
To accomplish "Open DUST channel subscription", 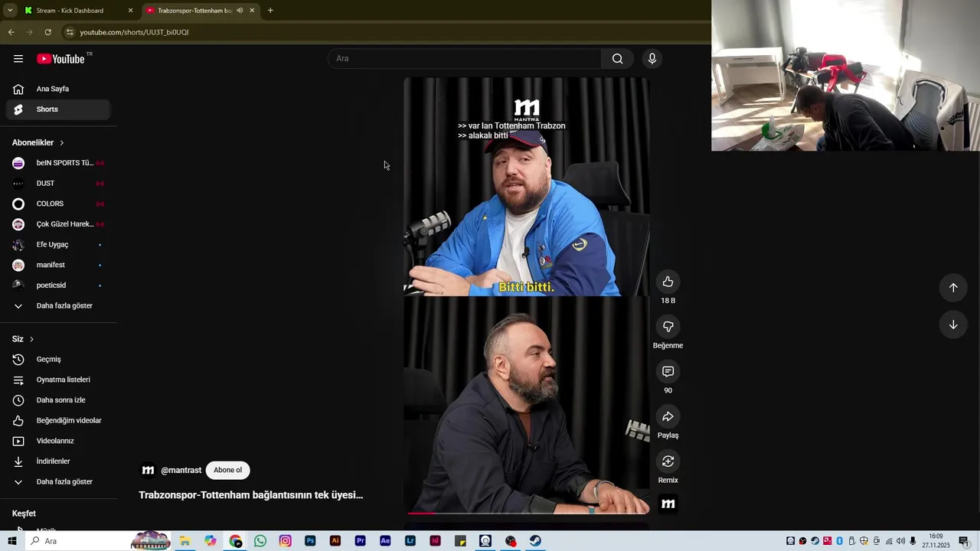I will click(x=58, y=184).
